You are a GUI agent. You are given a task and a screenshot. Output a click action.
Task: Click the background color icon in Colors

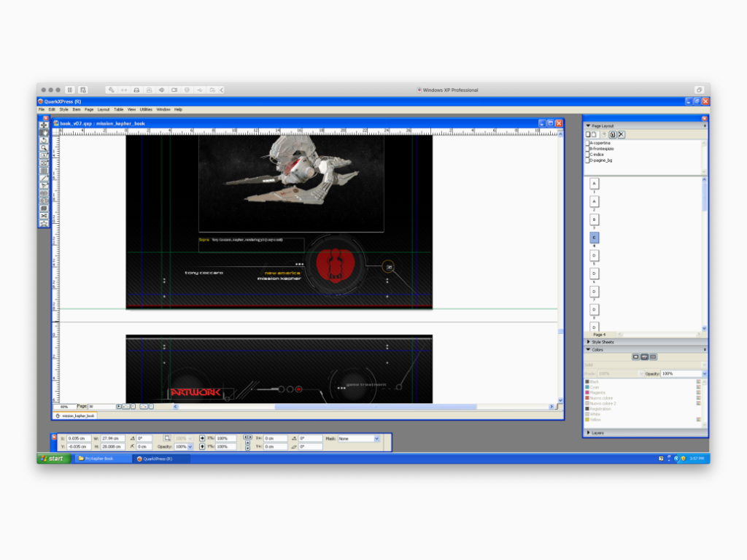653,357
